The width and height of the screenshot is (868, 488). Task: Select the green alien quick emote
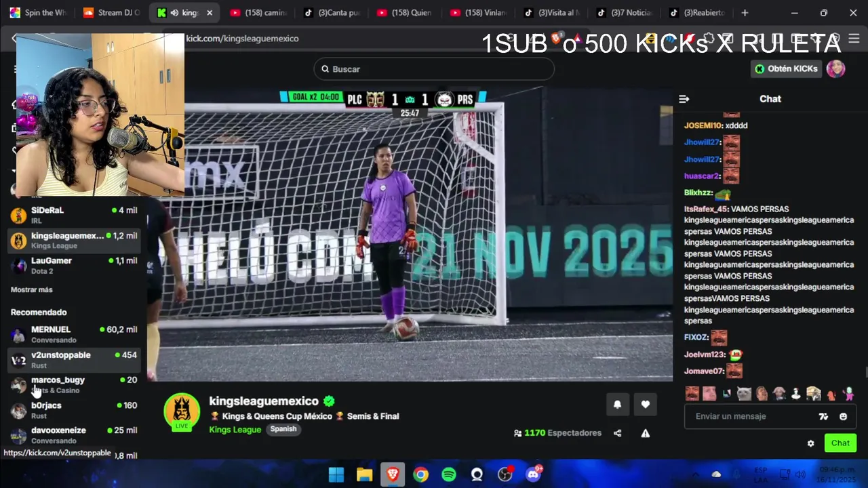click(848, 393)
